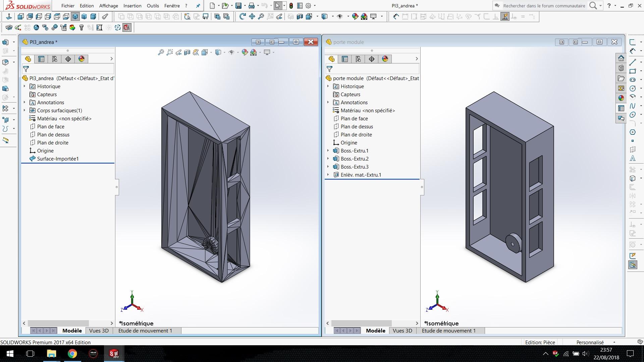This screenshot has width=644, height=362.
Task: Open the Fenêtre menu
Action: click(x=172, y=6)
